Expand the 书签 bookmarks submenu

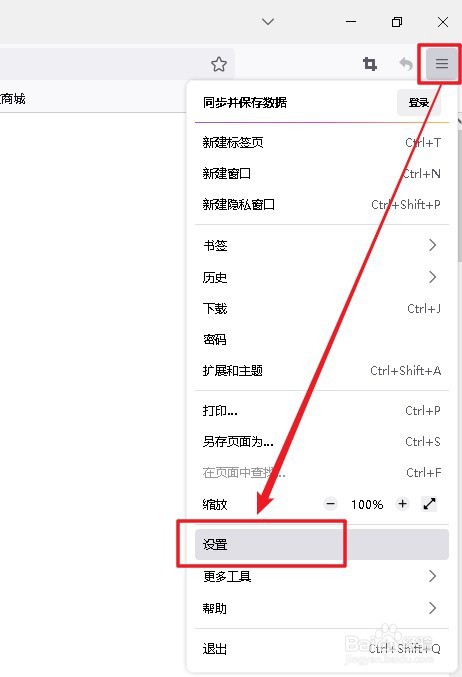pos(322,245)
